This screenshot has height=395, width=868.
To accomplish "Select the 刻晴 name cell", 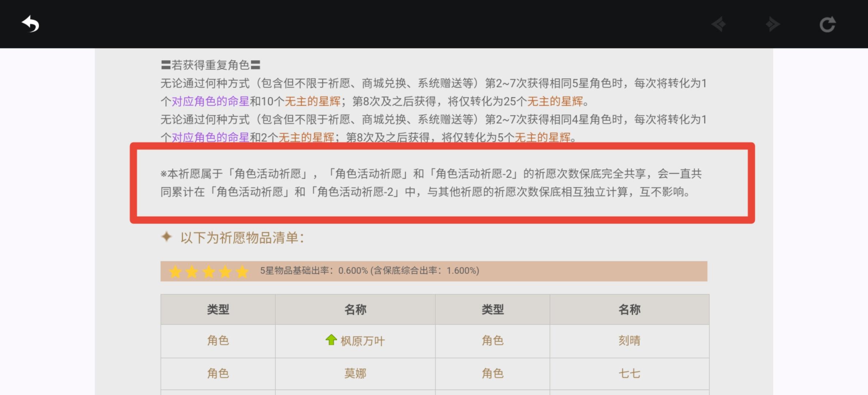I will (x=629, y=341).
